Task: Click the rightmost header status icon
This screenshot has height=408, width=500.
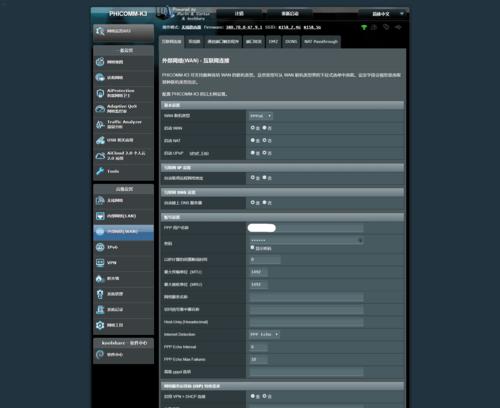Action: 398,27
